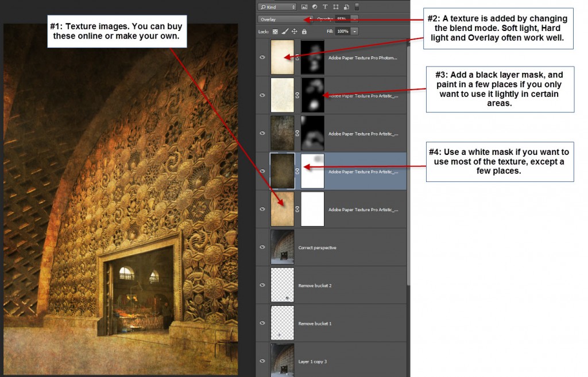Screen dimensions: 588x377
Task: Filter for adjustment layers icon
Action: click(315, 7)
